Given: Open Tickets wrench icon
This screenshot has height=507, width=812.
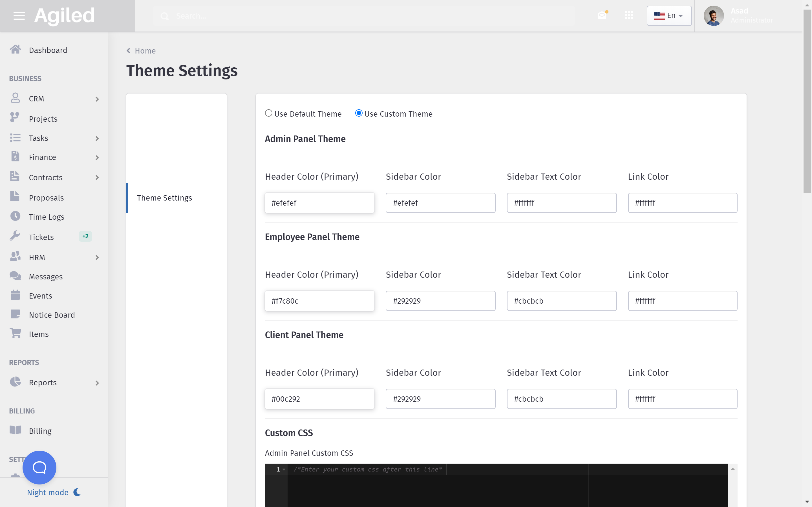Looking at the screenshot, I should pos(15,236).
